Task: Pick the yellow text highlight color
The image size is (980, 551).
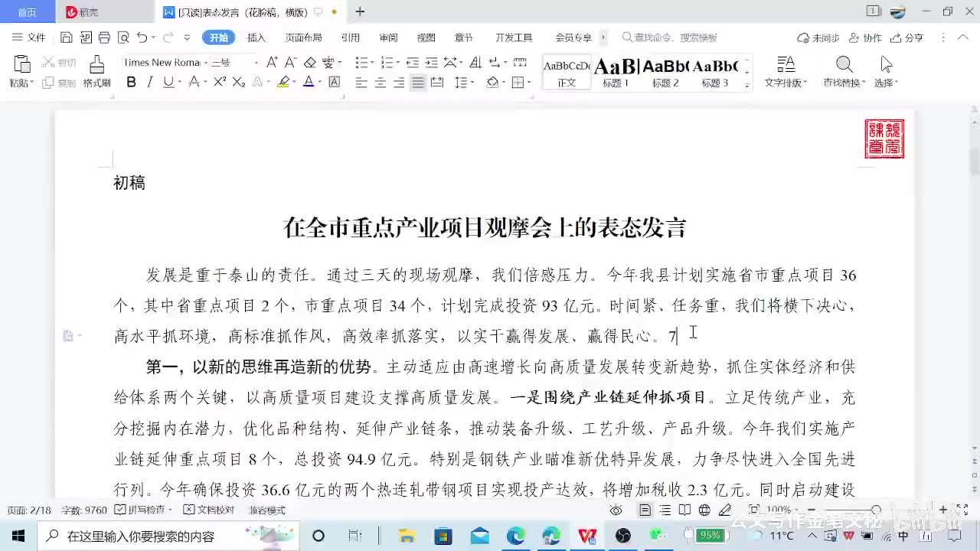Action: (283, 83)
